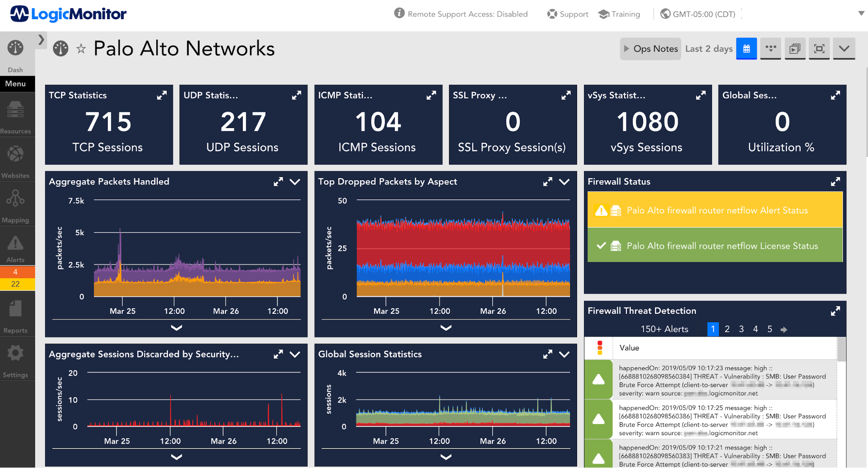
Task: Expand Global Session Statistics widget fullscreen
Action: (x=548, y=355)
